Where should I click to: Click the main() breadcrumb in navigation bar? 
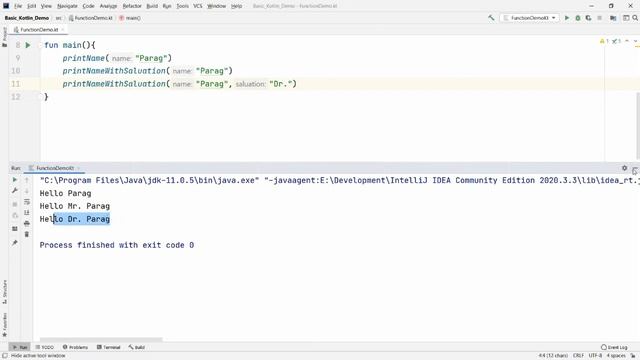(130, 18)
